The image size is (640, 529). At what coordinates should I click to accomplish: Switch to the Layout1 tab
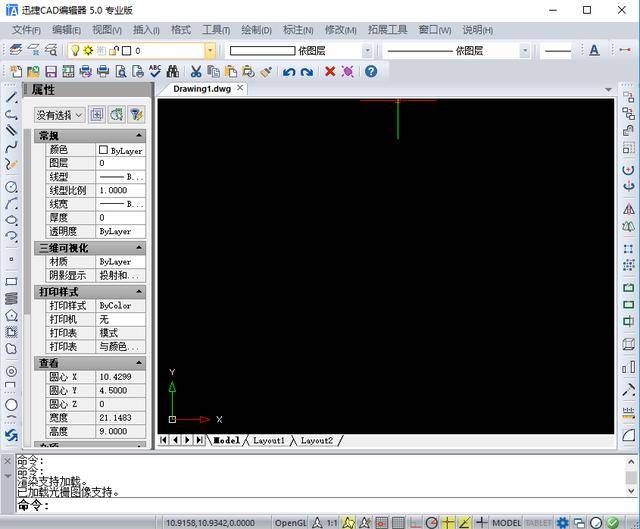(x=268, y=440)
